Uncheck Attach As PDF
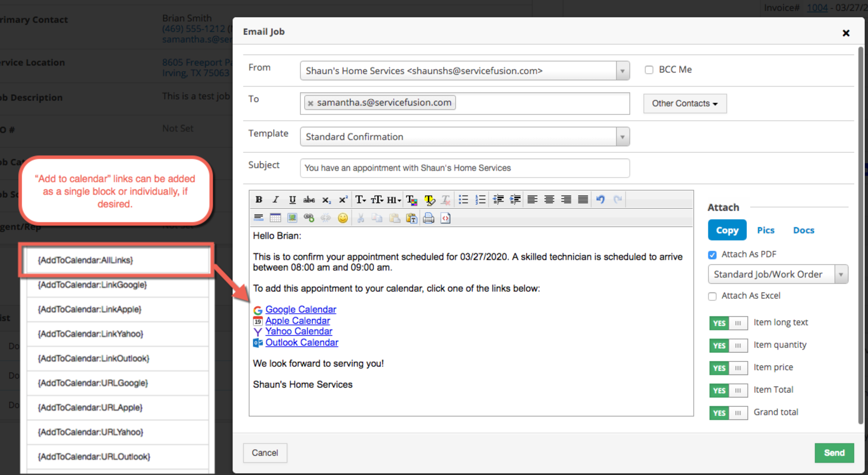The height and width of the screenshot is (475, 868). 712,255
